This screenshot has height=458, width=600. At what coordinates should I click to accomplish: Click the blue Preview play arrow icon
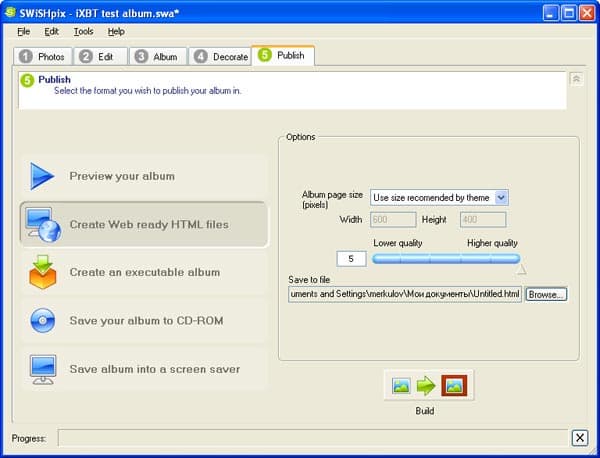click(42, 176)
